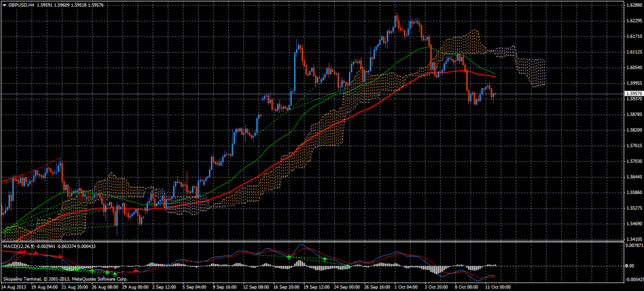
Task: Click the 0.007871 MACD scale label
Action: pyautogui.click(x=633, y=246)
